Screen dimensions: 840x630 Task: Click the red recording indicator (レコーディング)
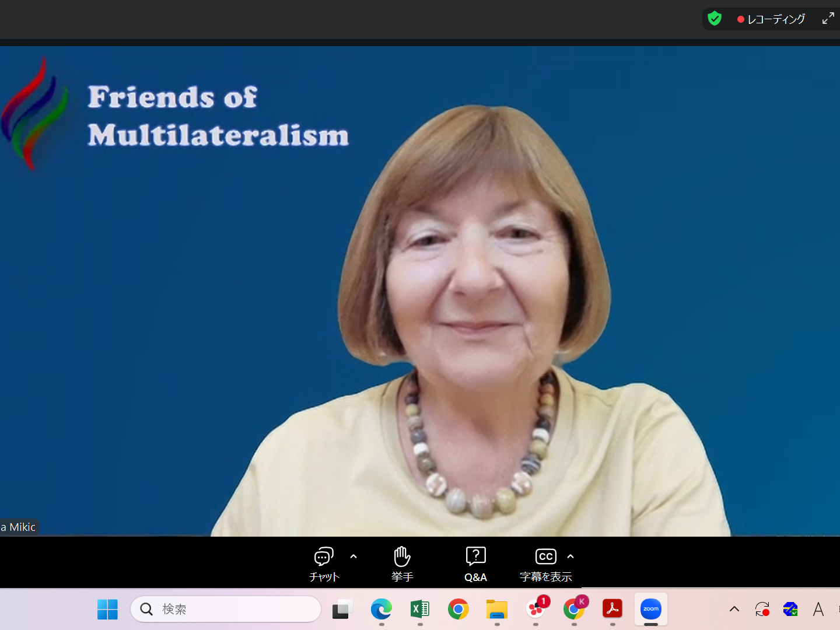click(x=771, y=19)
